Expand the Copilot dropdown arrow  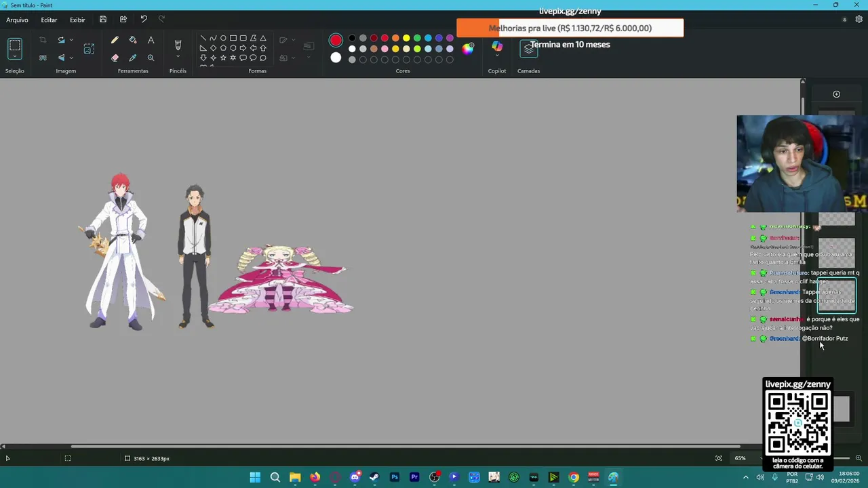(497, 56)
